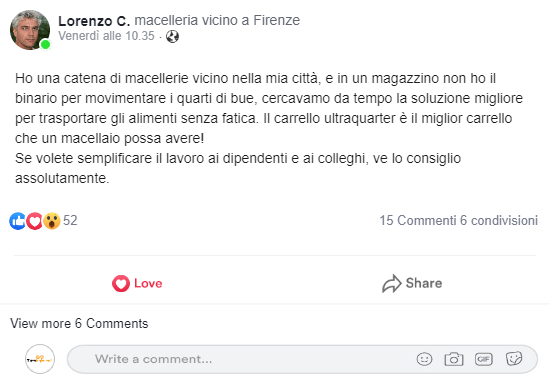550x383 pixels.
Task: Click the commenter avatar beside the comment box
Action: [40, 359]
